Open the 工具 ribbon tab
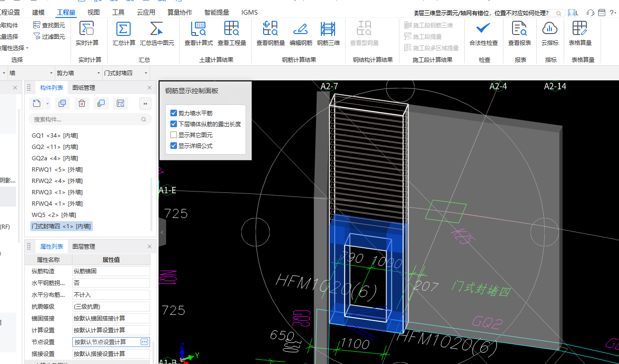The height and width of the screenshot is (364, 619). [118, 12]
